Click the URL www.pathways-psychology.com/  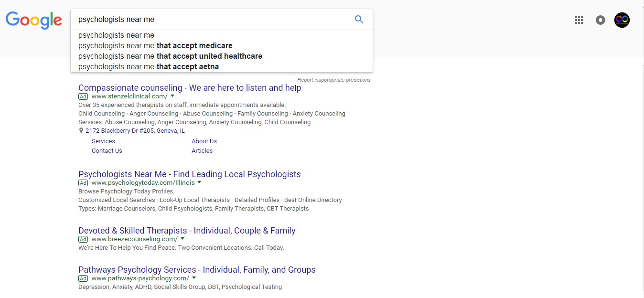pos(140,278)
